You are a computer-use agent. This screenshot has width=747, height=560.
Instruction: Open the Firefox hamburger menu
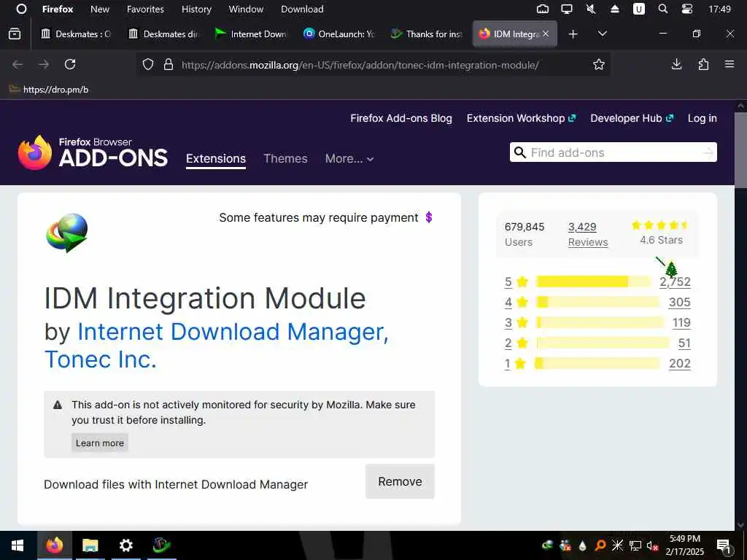[x=729, y=64]
